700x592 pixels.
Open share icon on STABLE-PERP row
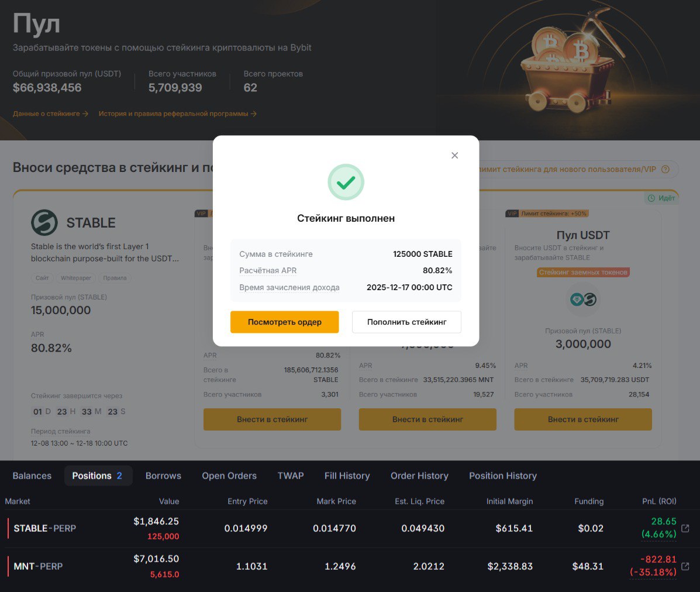point(685,528)
